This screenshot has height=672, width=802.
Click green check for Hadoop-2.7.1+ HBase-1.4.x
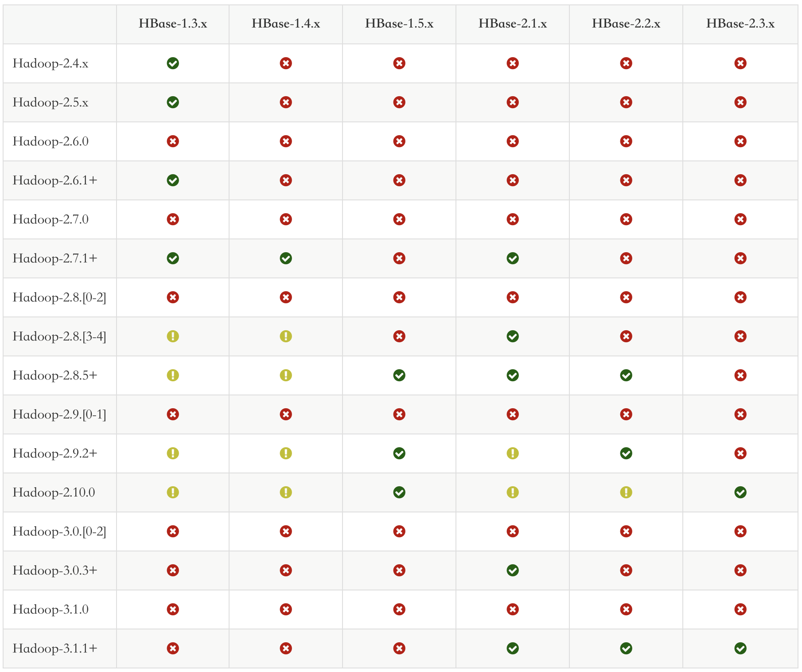(286, 258)
